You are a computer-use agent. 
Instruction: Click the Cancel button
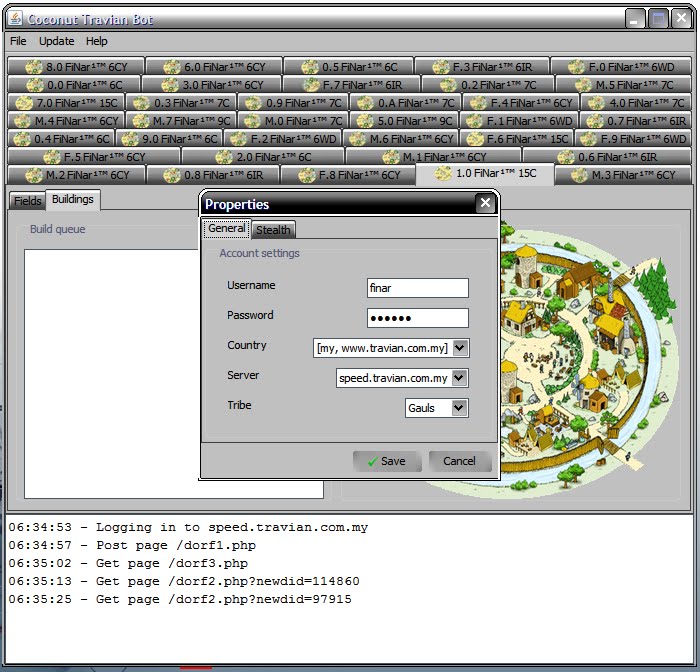[459, 461]
